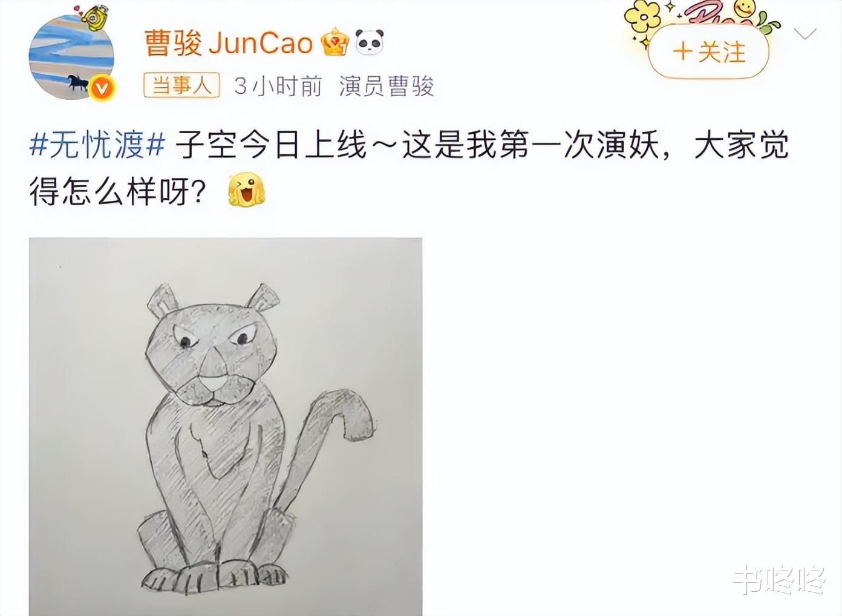Tap the crown membership icon
Screen dimensions: 842x616
coord(335,43)
